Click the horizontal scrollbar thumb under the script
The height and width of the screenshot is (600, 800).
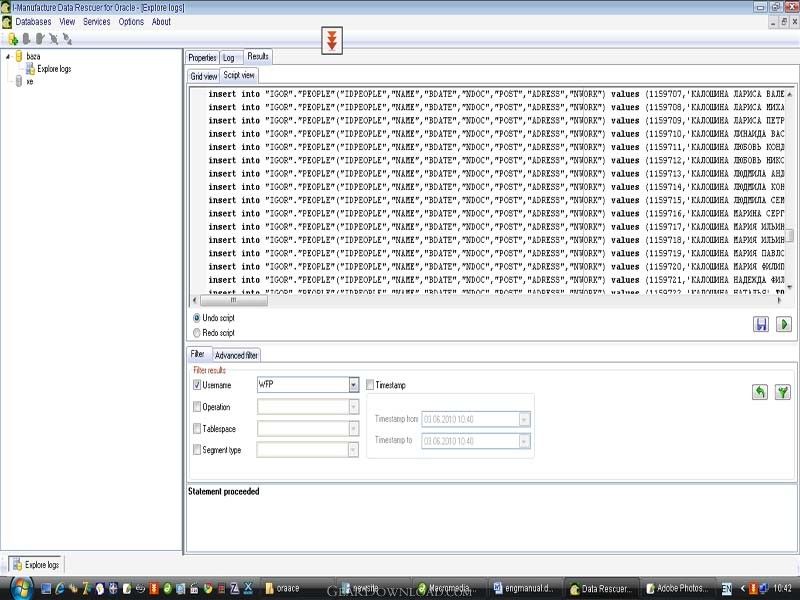tap(235, 300)
